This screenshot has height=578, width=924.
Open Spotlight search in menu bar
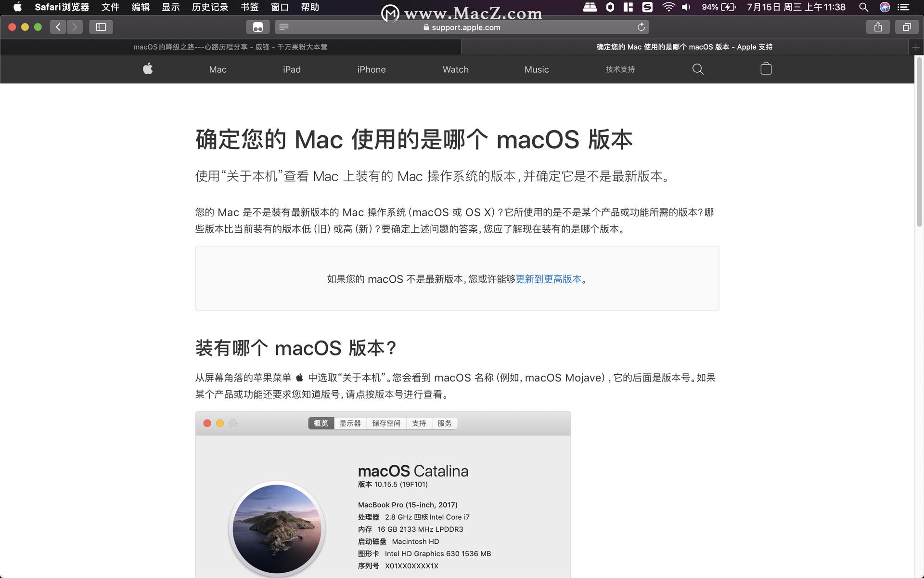(x=863, y=7)
